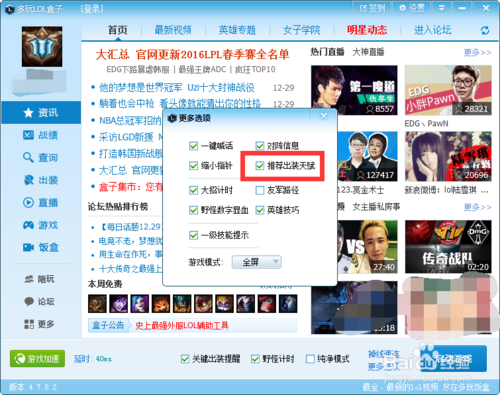Select the 大神直播 tab
This screenshot has width=500, height=395.
368,52
